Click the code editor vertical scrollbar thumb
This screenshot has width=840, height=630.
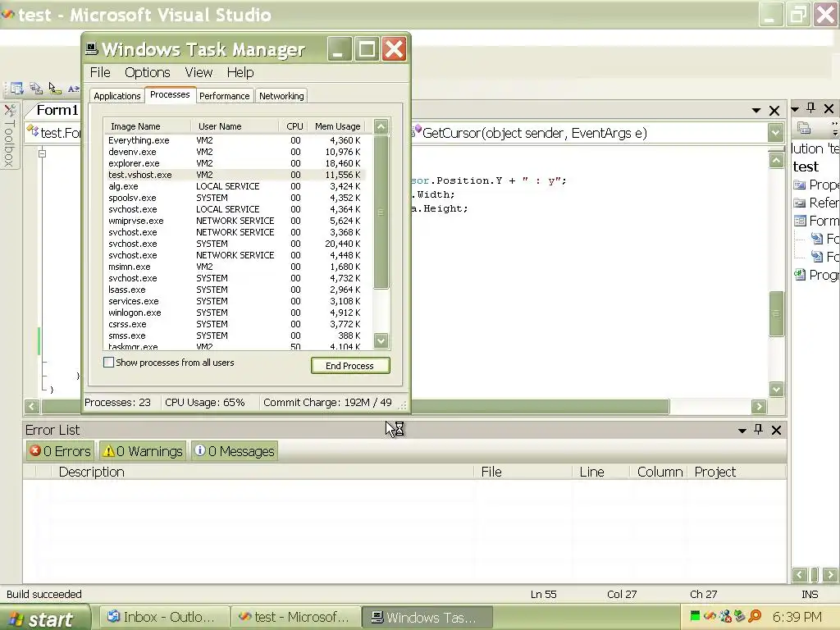pyautogui.click(x=776, y=313)
